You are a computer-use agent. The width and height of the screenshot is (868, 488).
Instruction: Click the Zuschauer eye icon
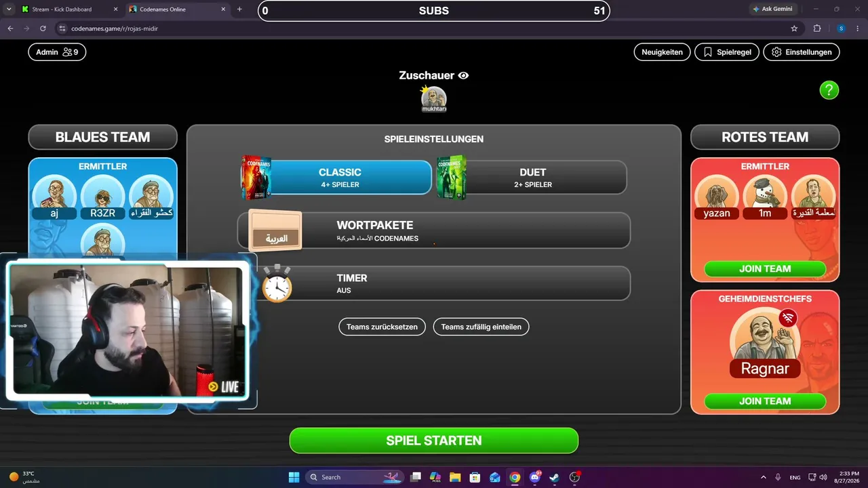point(463,76)
